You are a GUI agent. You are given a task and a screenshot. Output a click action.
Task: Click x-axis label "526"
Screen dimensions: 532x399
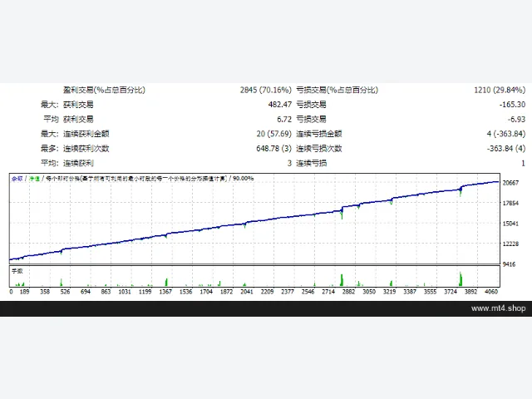tap(65, 292)
